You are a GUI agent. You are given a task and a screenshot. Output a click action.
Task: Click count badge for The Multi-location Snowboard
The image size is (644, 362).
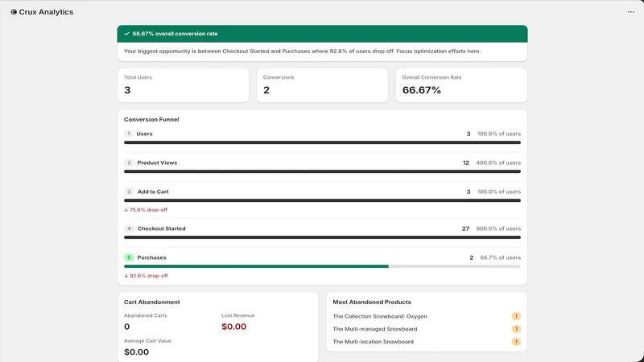[516, 342]
